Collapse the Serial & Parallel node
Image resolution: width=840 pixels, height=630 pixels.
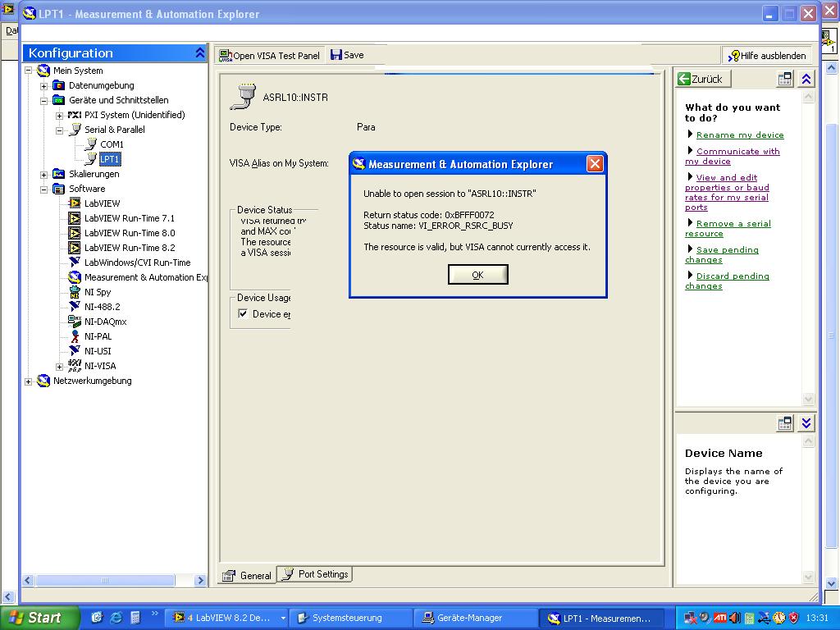[x=59, y=130]
